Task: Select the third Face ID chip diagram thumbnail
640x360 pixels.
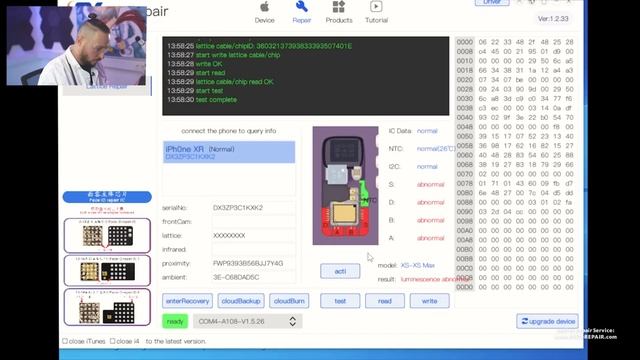Action: pyautogui.click(x=107, y=307)
